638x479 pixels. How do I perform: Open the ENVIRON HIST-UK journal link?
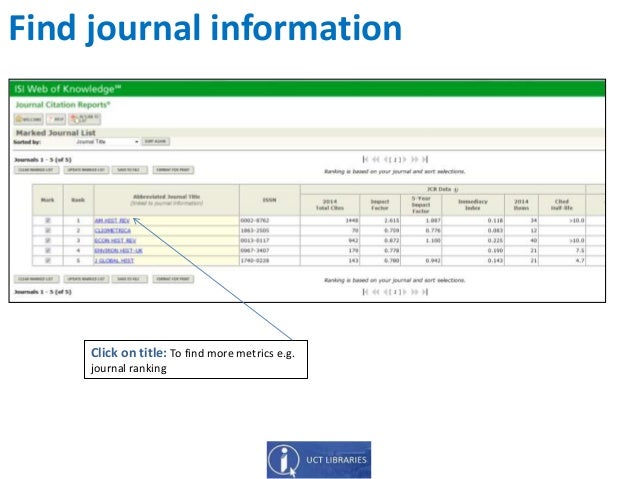tap(118, 251)
